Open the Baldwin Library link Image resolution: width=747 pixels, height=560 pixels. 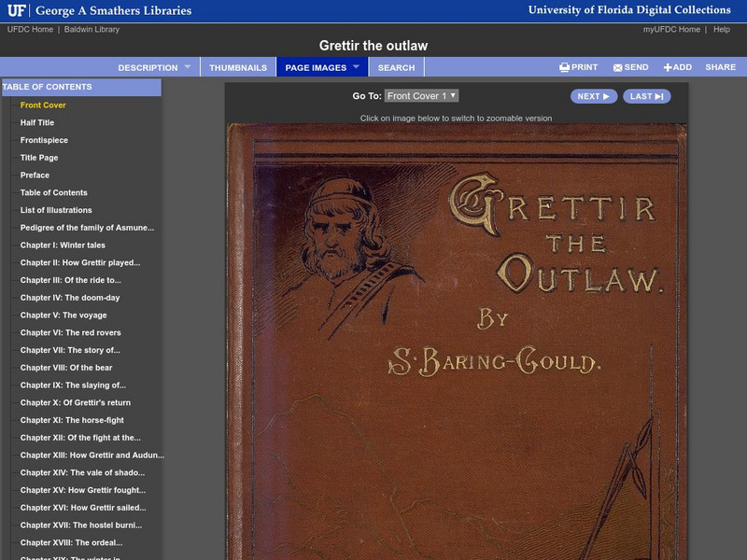pos(92,28)
